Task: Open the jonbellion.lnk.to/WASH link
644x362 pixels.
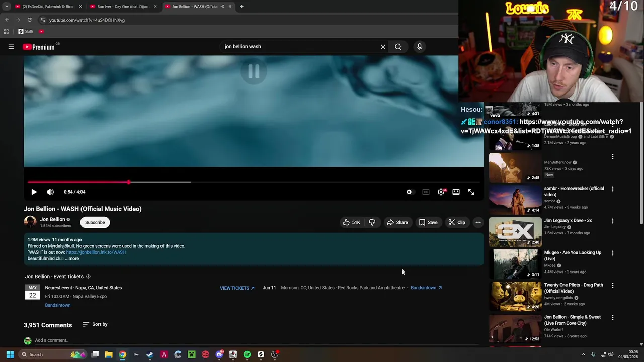Action: coord(96,252)
